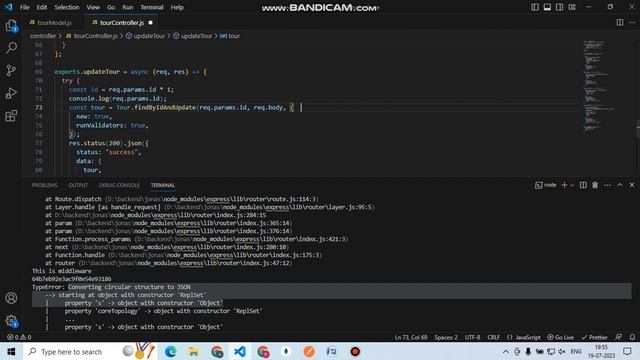Viewport: 640px width, 360px height.
Task: Open terminal launch profile dropdown arrow
Action: pyautogui.click(x=572, y=185)
